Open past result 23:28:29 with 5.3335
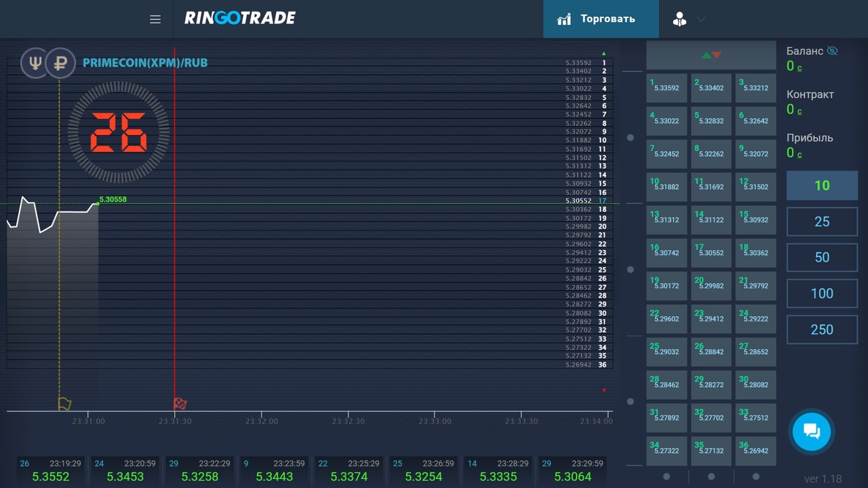868x488 pixels. 498,471
